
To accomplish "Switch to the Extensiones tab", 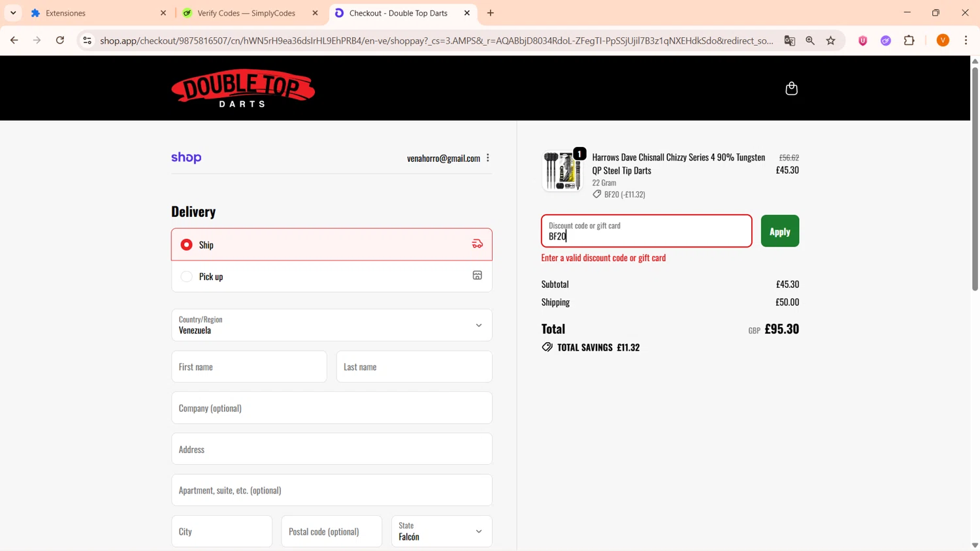I will click(98, 13).
